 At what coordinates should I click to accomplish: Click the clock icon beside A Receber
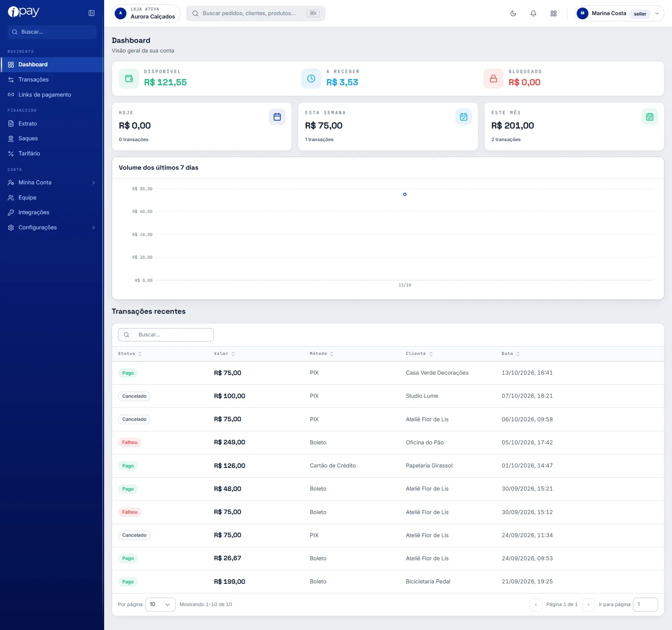point(311,79)
